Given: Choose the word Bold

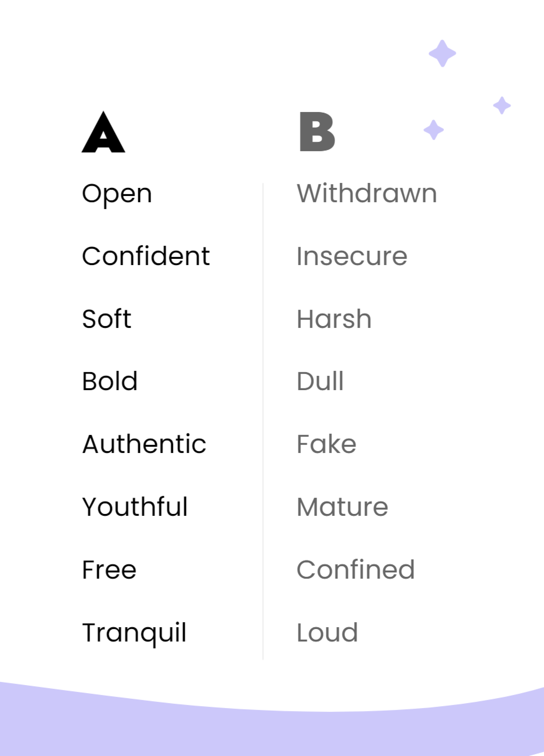Looking at the screenshot, I should click(110, 381).
